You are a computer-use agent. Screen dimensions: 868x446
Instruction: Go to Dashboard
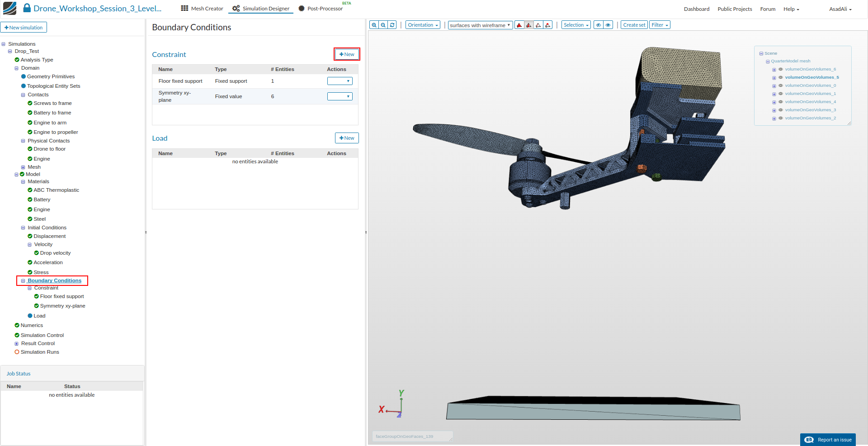[697, 9]
